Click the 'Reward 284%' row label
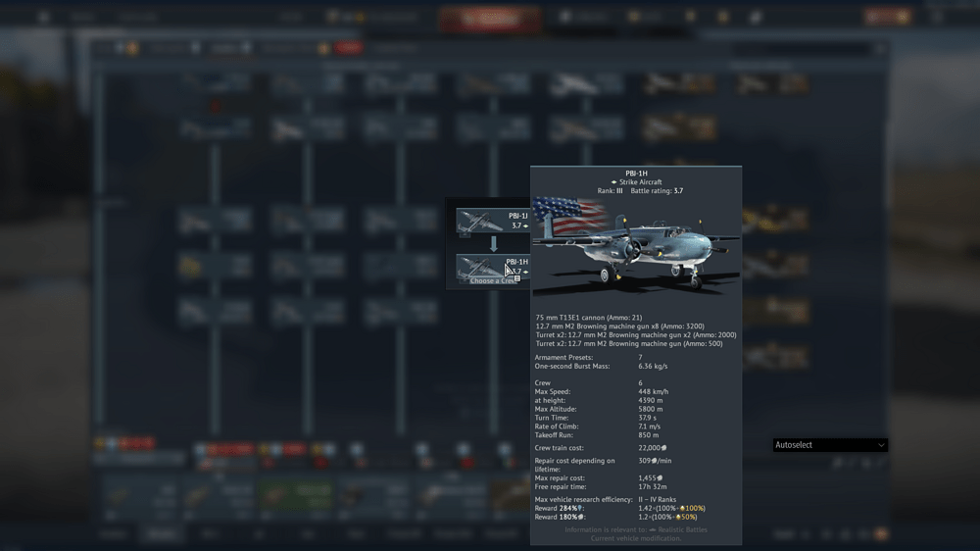980x551 pixels. (x=559, y=509)
